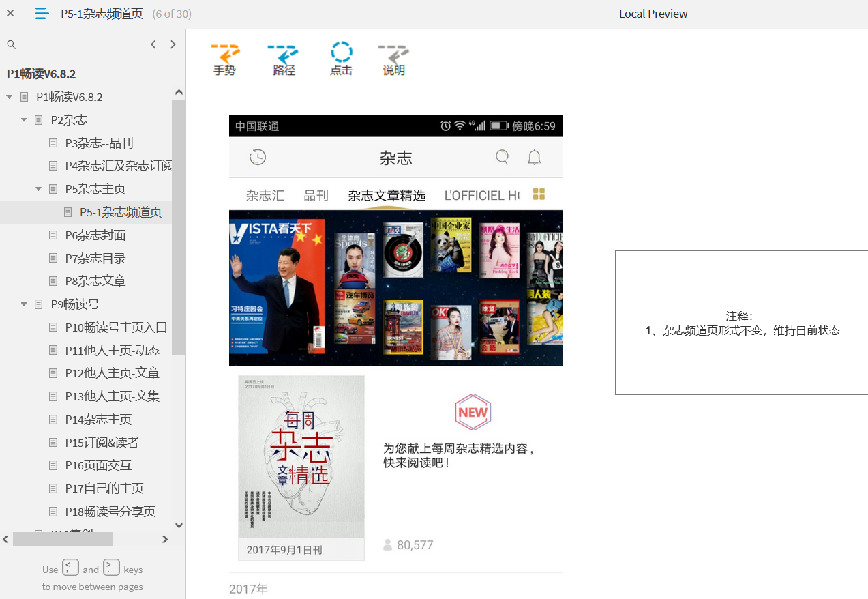
Task: Collapse the P2杂志 tree node
Action: [x=24, y=120]
